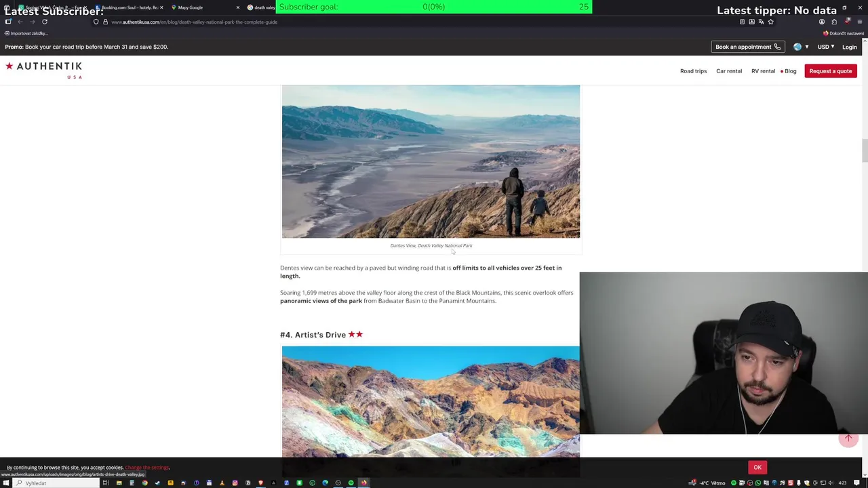
Task: Open the Dantes View photo
Action: coord(431,161)
